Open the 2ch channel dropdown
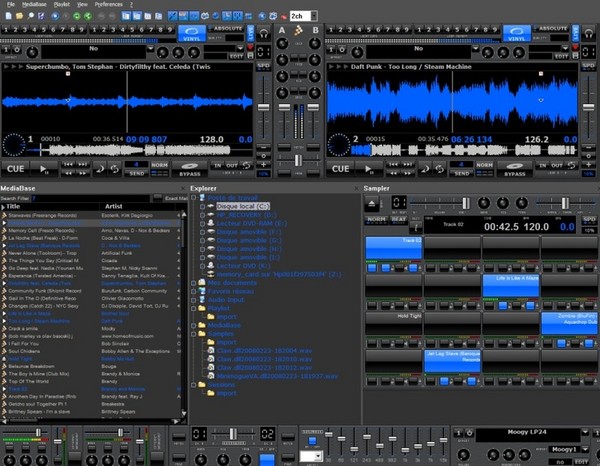600x466 pixels. pos(314,16)
